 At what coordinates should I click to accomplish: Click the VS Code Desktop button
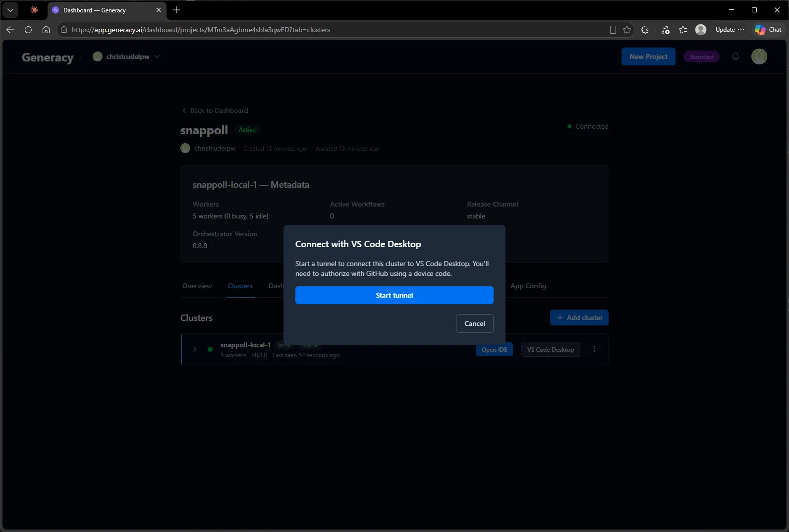tap(550, 350)
